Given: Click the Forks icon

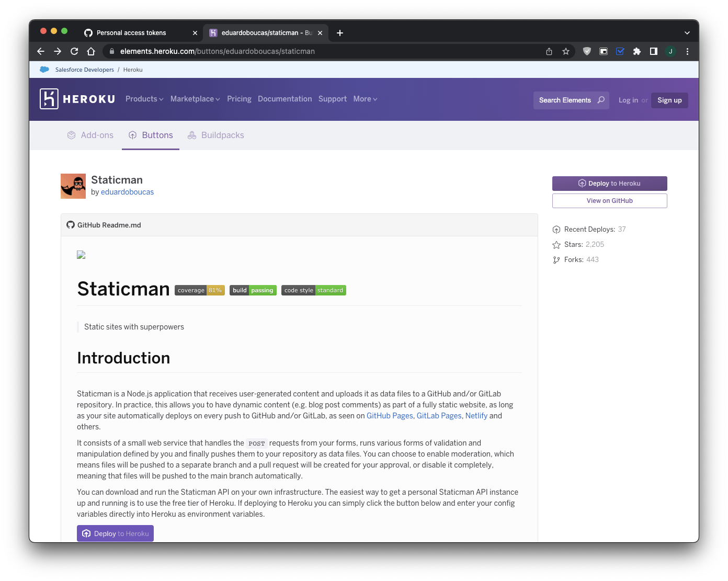Looking at the screenshot, I should [556, 260].
